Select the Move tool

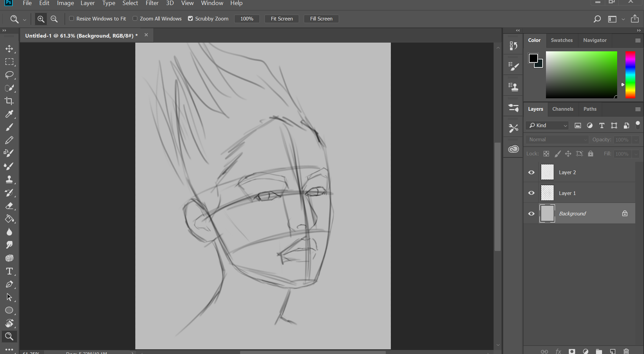pyautogui.click(x=9, y=49)
